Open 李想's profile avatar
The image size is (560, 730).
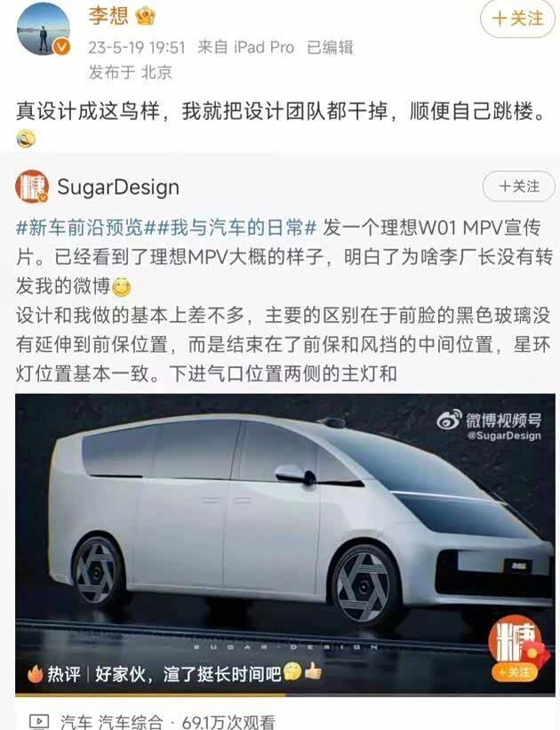tap(44, 28)
